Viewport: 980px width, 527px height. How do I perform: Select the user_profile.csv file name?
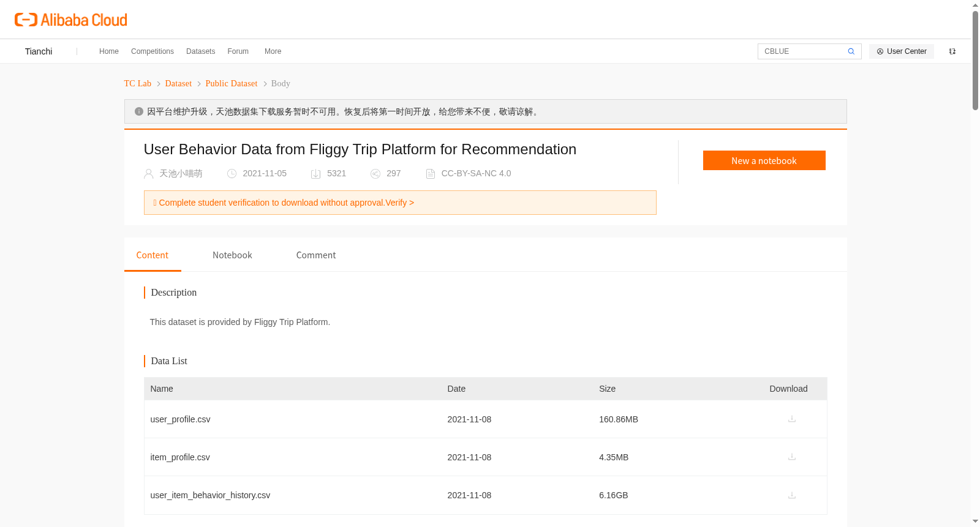pyautogui.click(x=180, y=419)
